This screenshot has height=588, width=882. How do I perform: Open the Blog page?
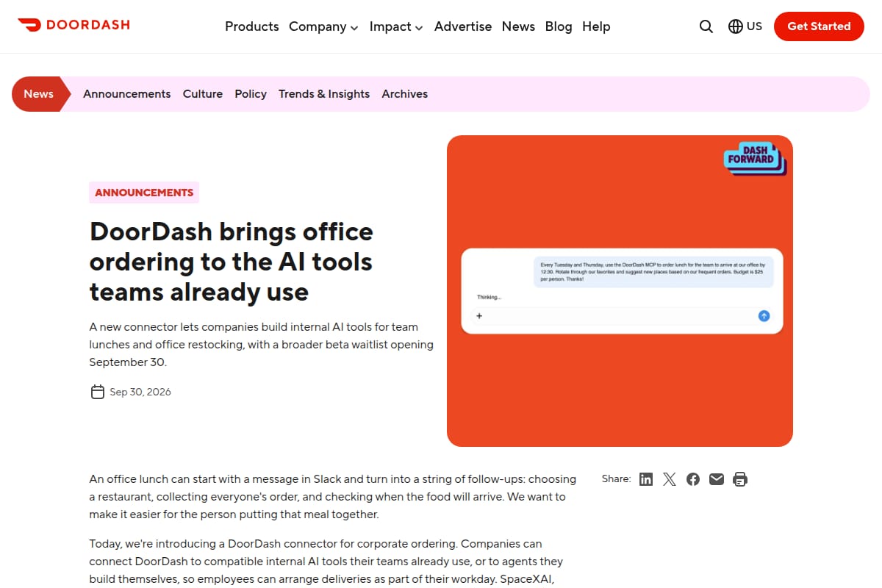[559, 26]
